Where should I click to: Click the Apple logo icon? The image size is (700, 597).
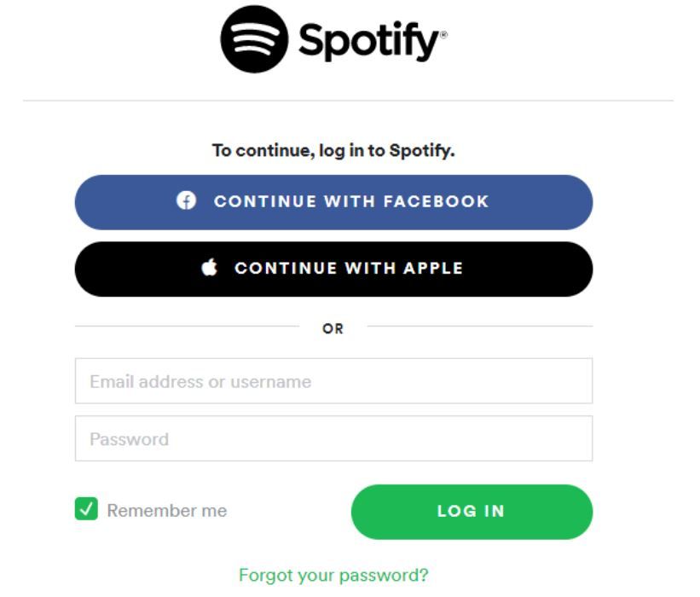coord(209,267)
